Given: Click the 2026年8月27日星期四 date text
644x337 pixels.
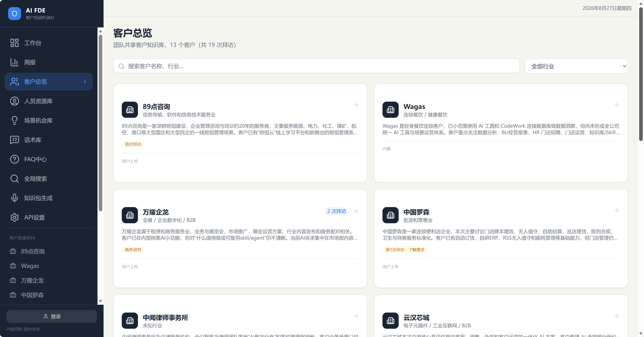Looking at the screenshot, I should (x=607, y=8).
